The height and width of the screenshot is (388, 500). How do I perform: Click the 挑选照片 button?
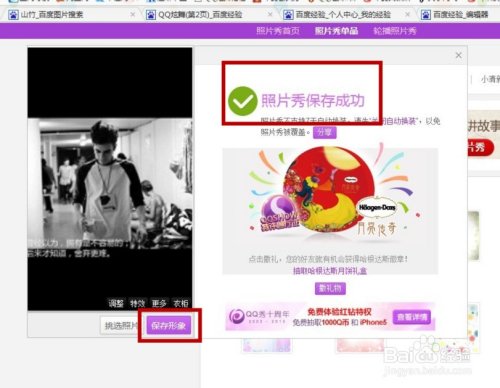[120, 325]
